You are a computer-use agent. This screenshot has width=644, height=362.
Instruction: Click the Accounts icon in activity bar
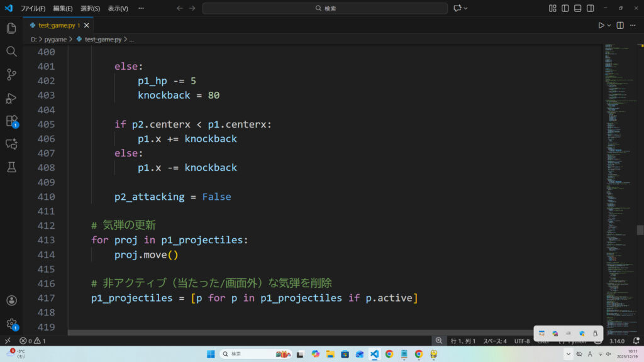tap(11, 301)
